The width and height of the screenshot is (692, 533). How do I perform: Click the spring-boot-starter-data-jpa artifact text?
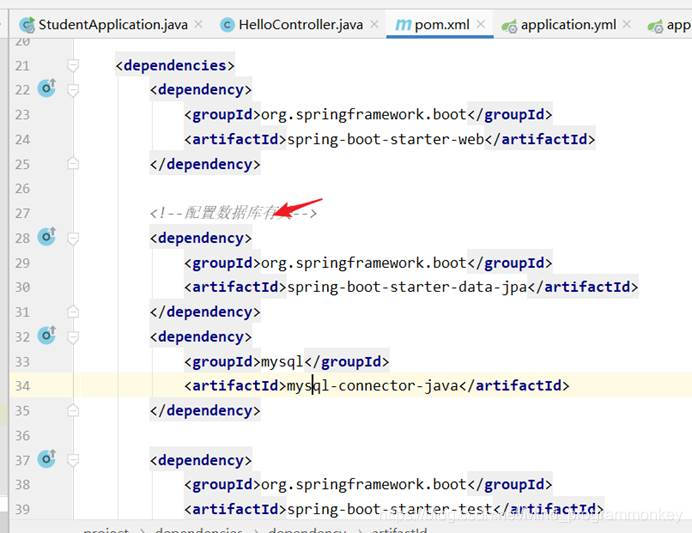pyautogui.click(x=407, y=287)
